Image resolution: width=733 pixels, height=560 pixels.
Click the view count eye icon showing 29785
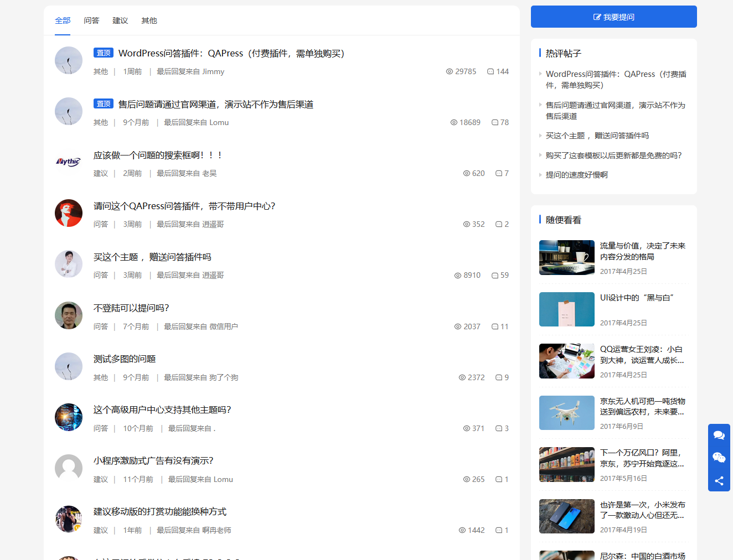[450, 71]
